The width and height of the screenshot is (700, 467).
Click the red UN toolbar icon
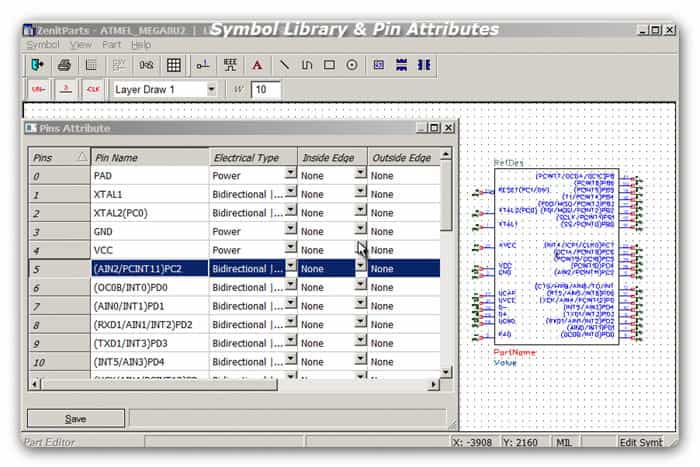click(x=38, y=90)
